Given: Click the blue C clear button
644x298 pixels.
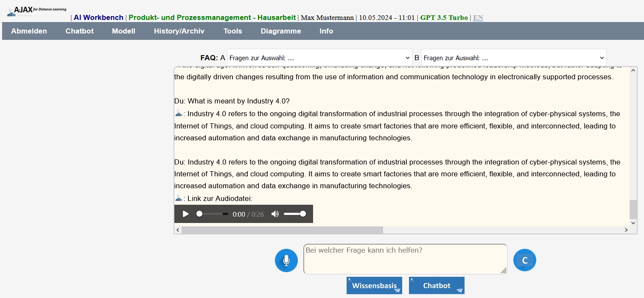Looking at the screenshot, I should [x=525, y=260].
